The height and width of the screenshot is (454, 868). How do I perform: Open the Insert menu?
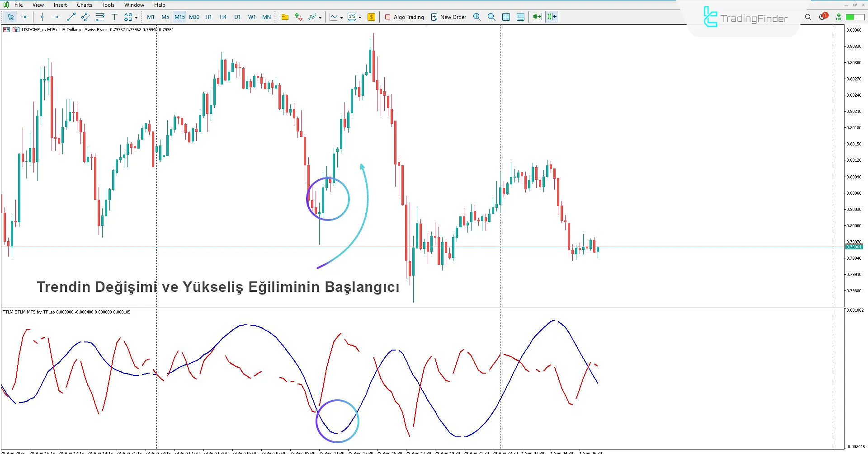(60, 5)
